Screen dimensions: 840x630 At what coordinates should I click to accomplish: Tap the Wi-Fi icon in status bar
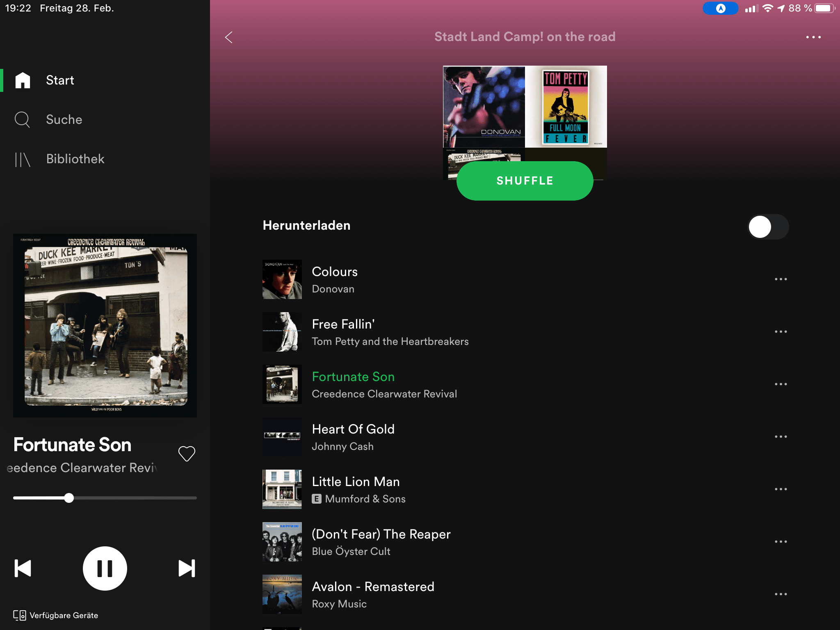pos(767,8)
